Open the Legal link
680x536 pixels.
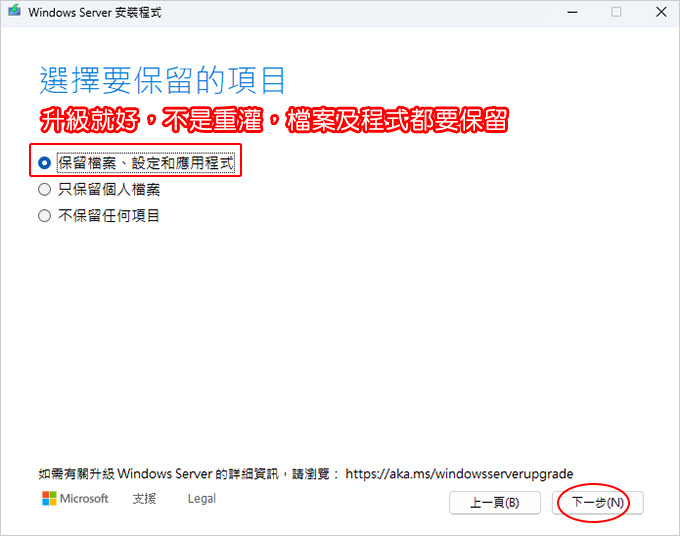click(x=202, y=499)
